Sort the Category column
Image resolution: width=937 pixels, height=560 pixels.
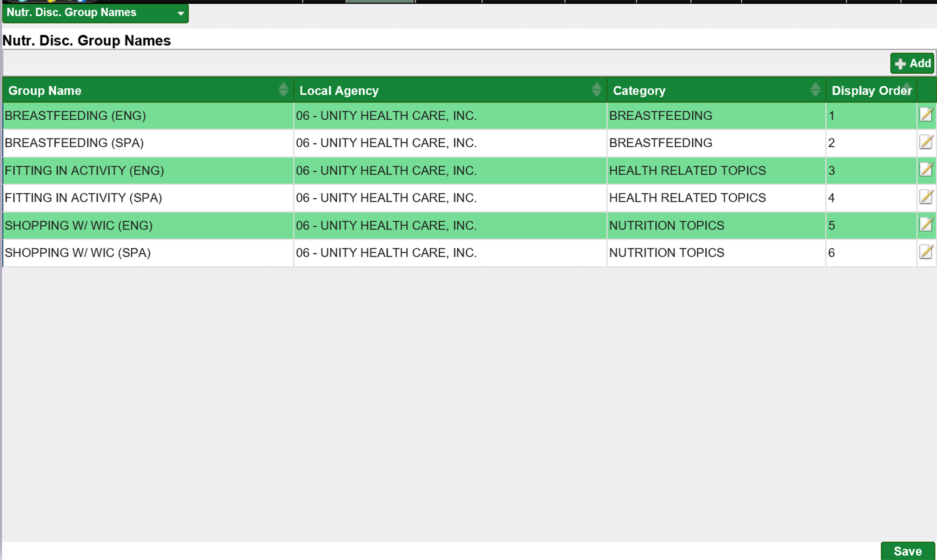(815, 90)
